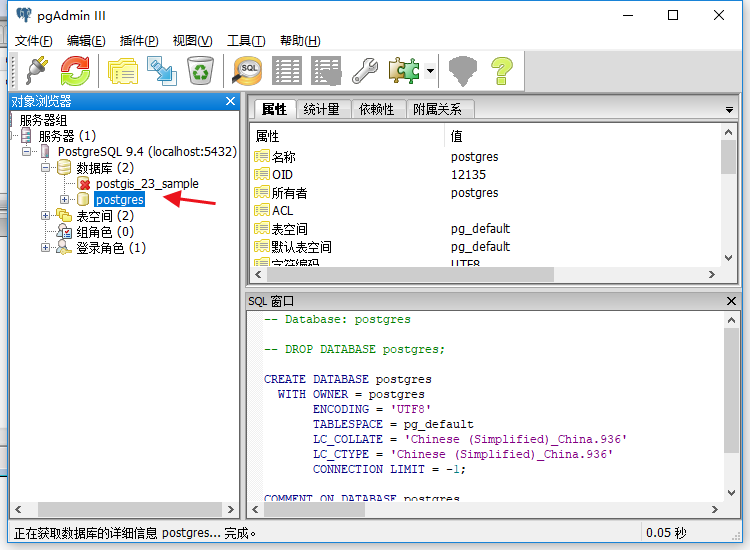Click the icon beside the OID property
Screen dimensions: 750x550
click(262, 174)
